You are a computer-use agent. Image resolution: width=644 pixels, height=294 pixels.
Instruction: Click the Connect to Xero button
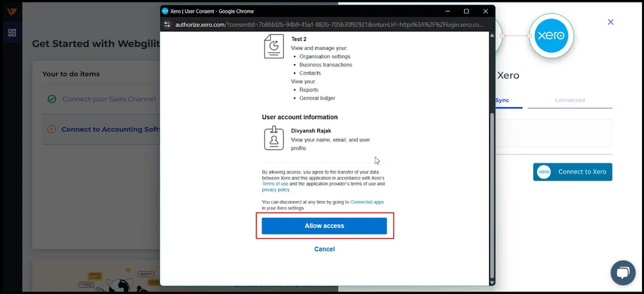(x=572, y=172)
